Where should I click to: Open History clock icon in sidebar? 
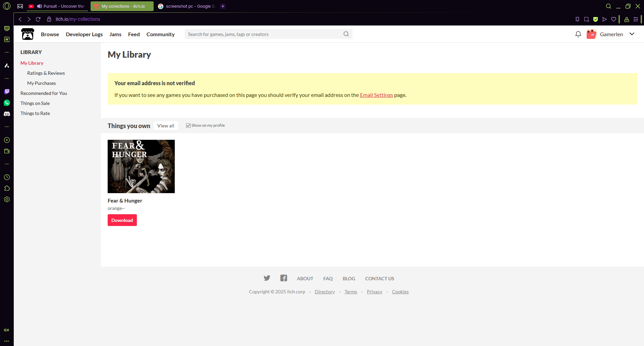pos(7,177)
